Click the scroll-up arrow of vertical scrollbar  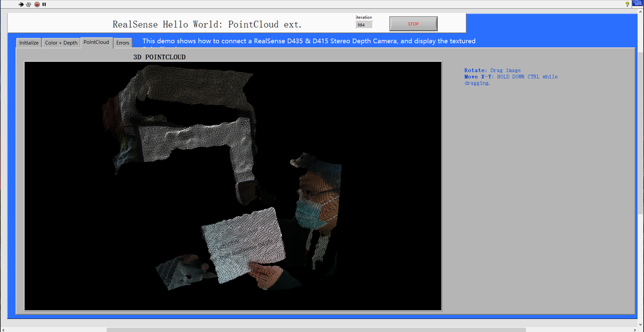(x=641, y=12)
